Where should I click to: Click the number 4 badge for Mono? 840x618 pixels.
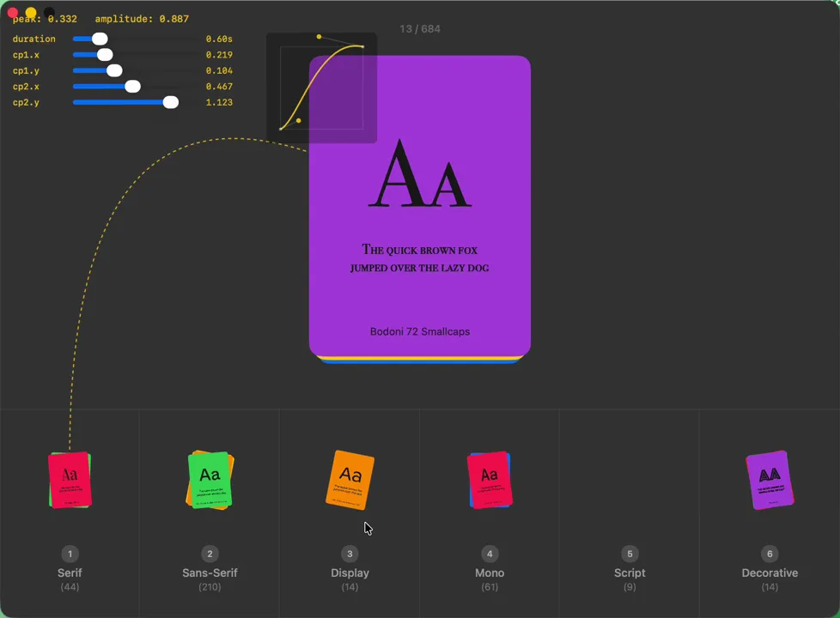[x=490, y=554]
